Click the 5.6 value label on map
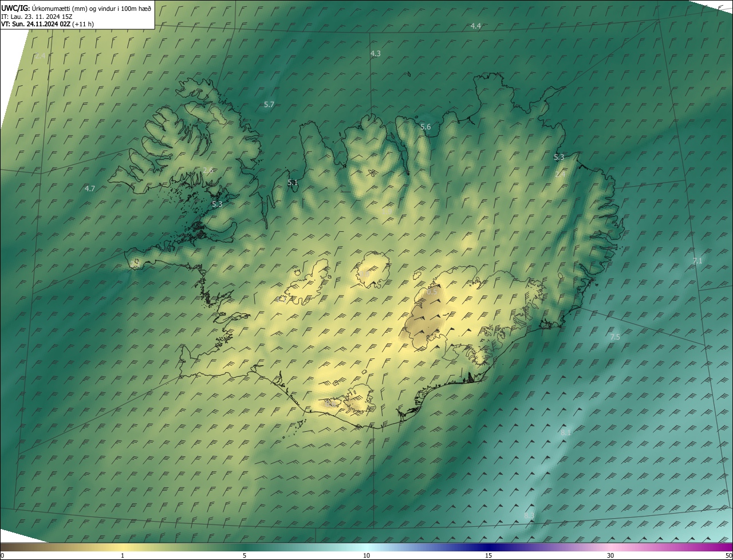Viewport: 733px width, 560px height. pos(425,127)
